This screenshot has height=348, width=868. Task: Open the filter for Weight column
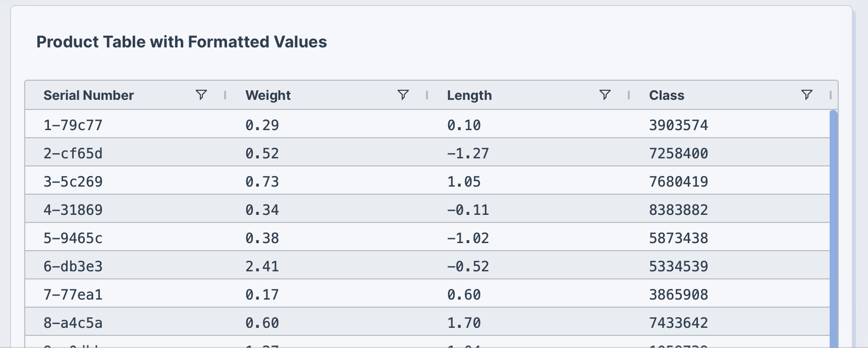pyautogui.click(x=403, y=95)
